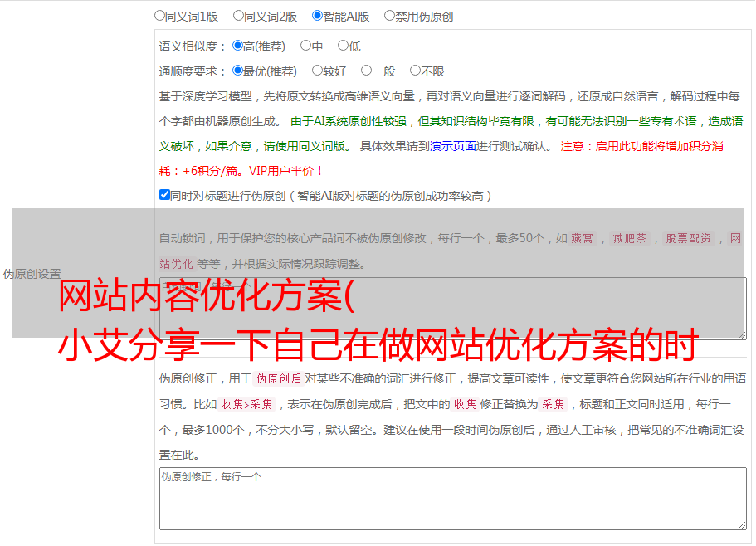The width and height of the screenshot is (756, 546).
Task: Click the 减肥茶 example keyword
Action: pos(629,238)
